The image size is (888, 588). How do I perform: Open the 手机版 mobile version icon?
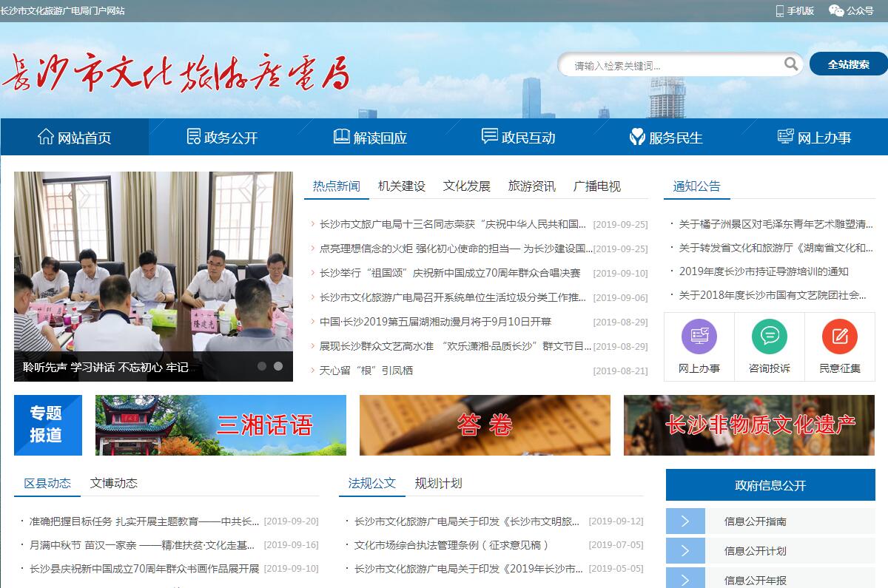coord(780,10)
